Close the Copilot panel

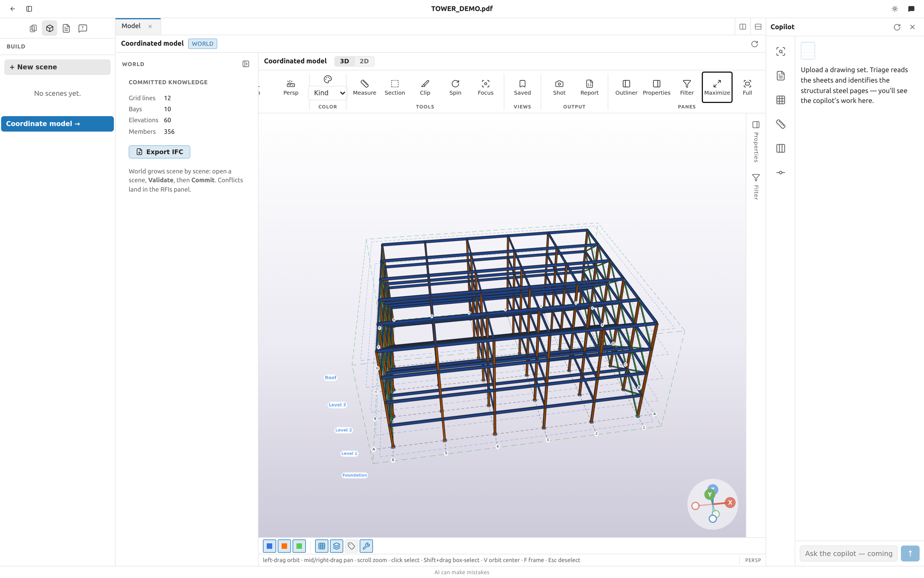[912, 27]
